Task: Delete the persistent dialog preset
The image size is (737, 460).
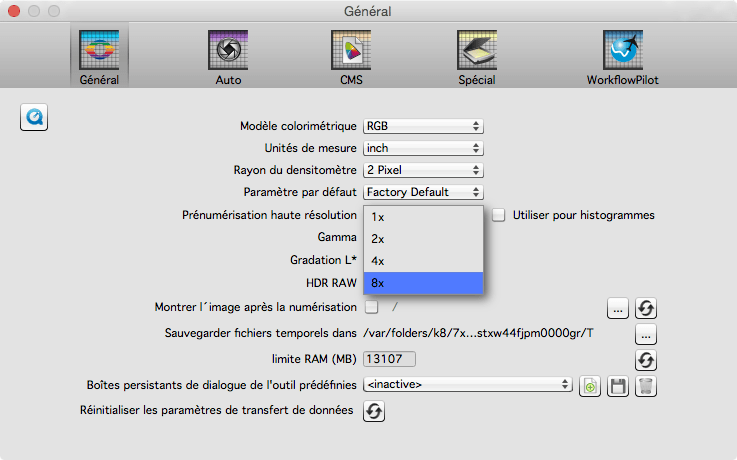Action: (646, 386)
